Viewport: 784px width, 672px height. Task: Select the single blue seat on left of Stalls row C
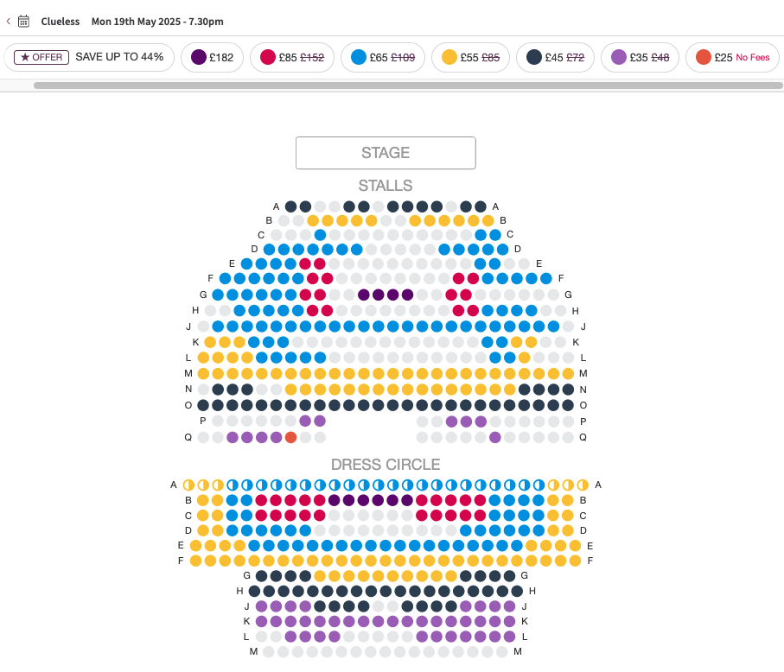click(320, 235)
